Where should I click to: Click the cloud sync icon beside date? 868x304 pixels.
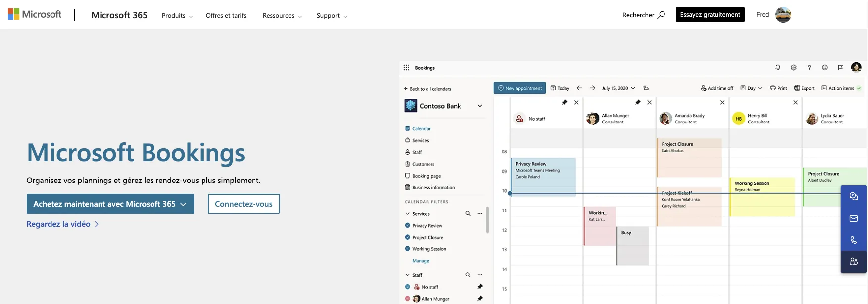[x=646, y=88]
